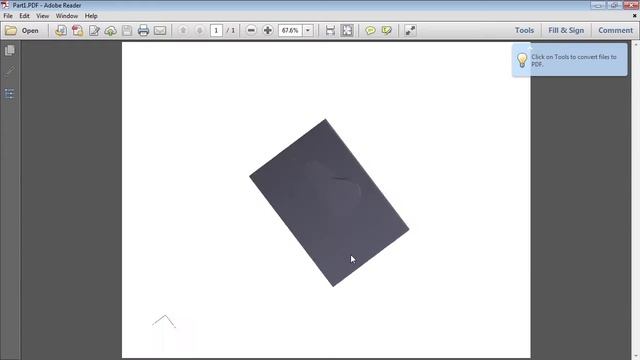This screenshot has width=640, height=360.
Task: Zoom in with the plus button
Action: pos(268,31)
